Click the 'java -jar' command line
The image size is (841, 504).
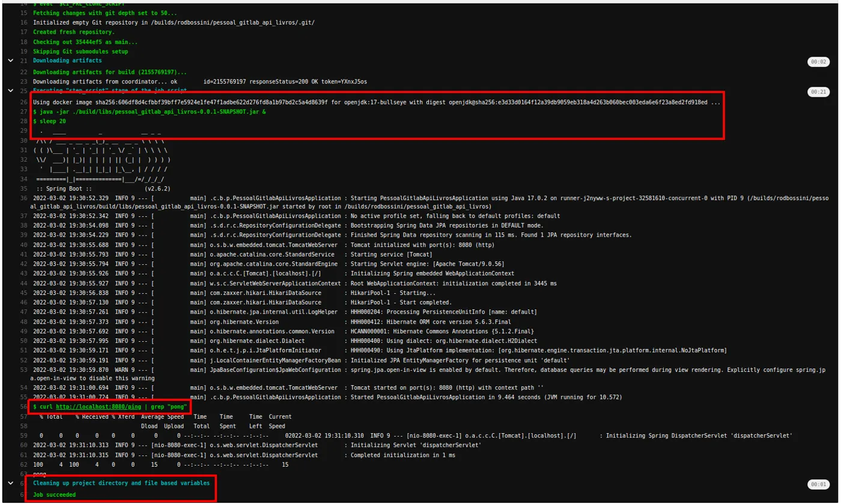click(x=150, y=112)
